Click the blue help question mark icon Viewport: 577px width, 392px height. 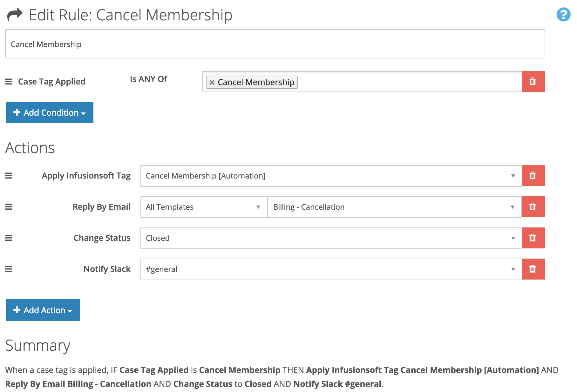click(x=563, y=15)
